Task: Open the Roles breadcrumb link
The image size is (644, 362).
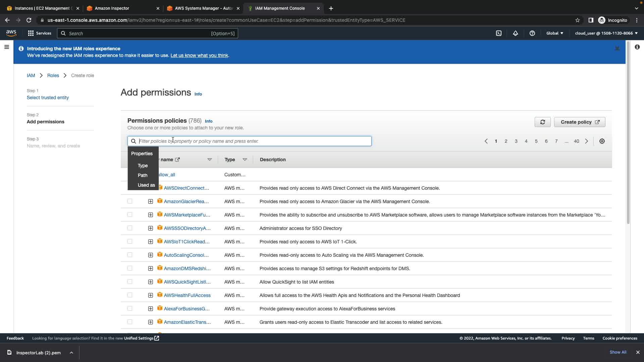Action: pos(53,75)
